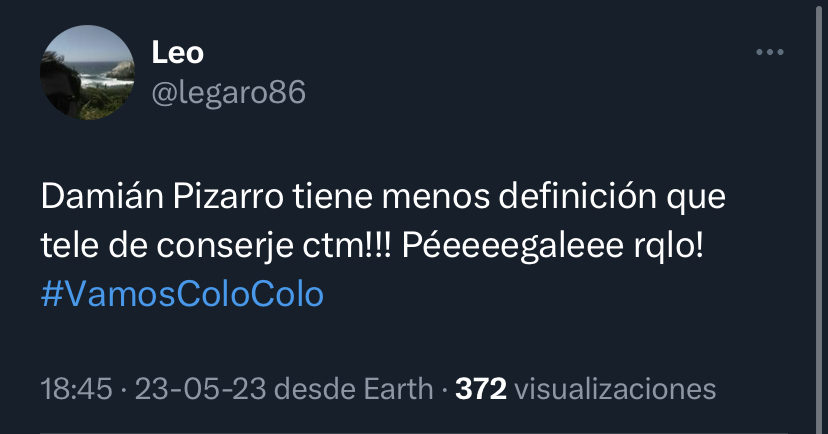Click the word Péeeeegaleee in tweet
Viewport: 828px width, 434px height.
513,246
